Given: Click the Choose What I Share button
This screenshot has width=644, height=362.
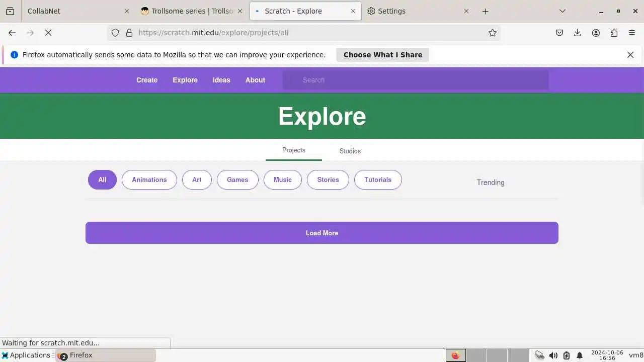Looking at the screenshot, I should (383, 55).
